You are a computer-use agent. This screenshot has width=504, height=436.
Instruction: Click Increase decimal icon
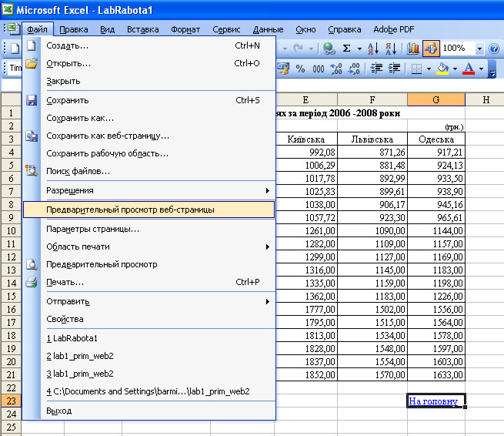(x=336, y=69)
